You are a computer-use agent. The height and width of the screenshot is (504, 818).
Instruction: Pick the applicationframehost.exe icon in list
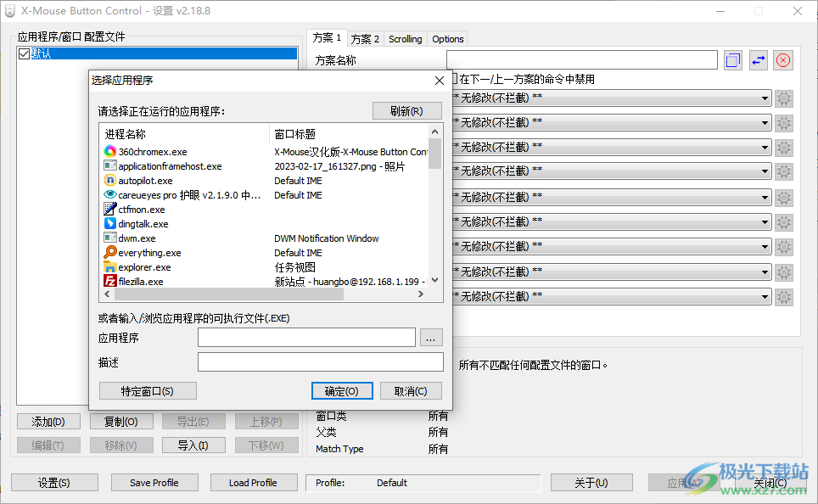(109, 166)
